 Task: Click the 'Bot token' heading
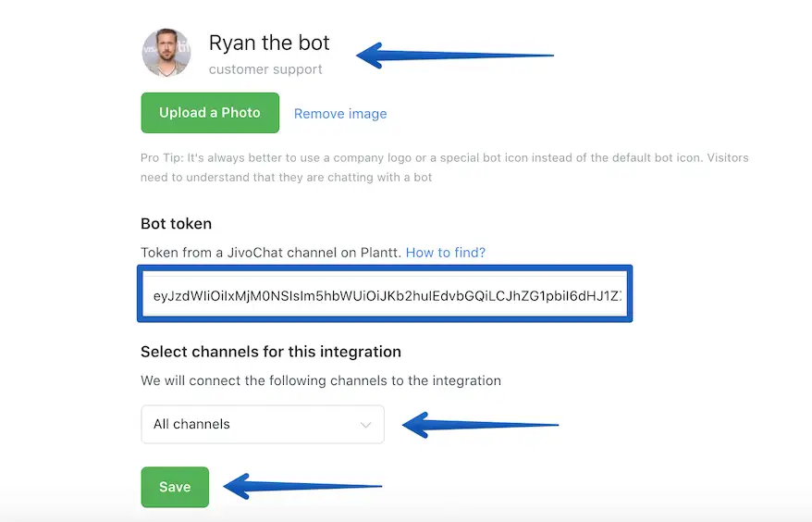coord(176,223)
